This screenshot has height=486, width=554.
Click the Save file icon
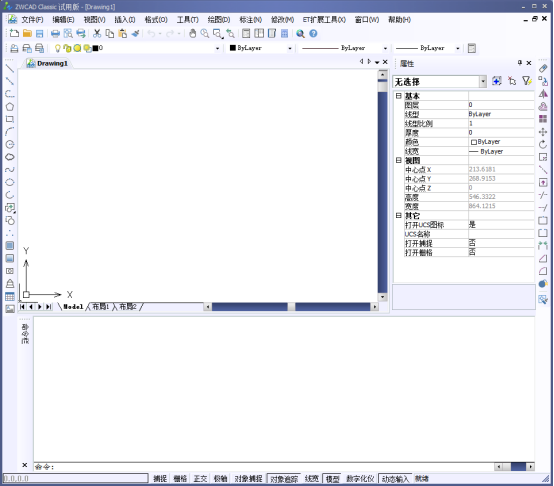point(40,34)
